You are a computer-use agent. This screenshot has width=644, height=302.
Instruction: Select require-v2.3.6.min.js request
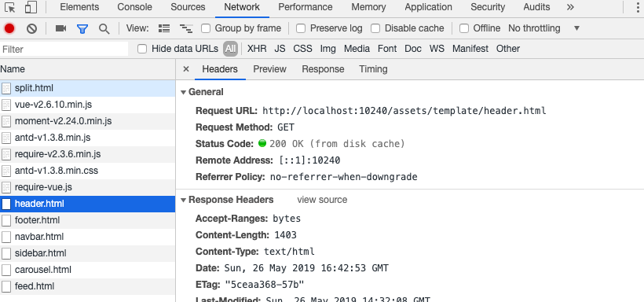tap(87, 154)
